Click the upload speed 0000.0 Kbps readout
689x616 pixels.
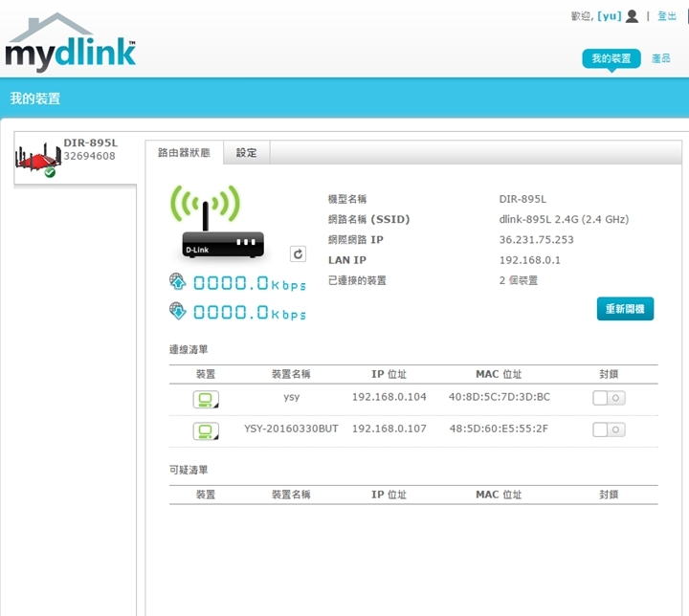tap(250, 283)
